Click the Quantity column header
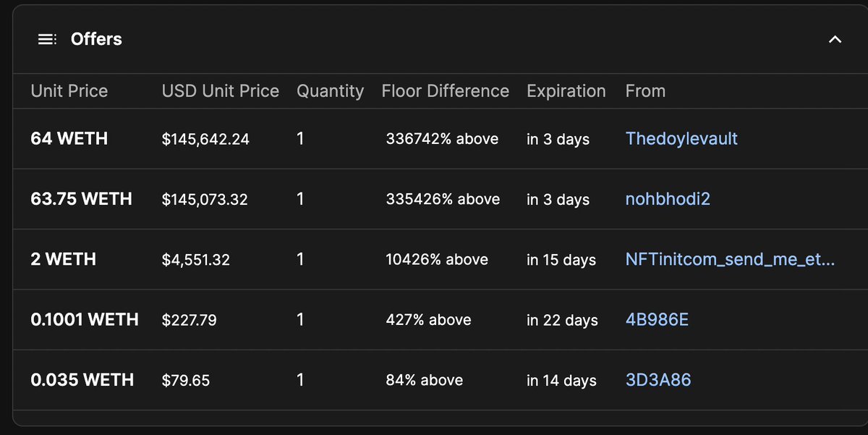The width and height of the screenshot is (868, 435). (331, 92)
